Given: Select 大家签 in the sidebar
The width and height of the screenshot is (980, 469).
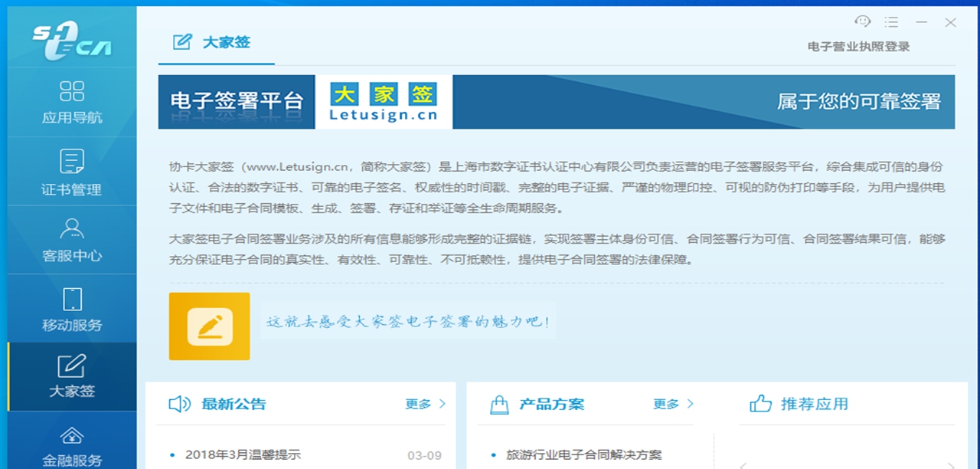Looking at the screenshot, I should pyautogui.click(x=72, y=376).
